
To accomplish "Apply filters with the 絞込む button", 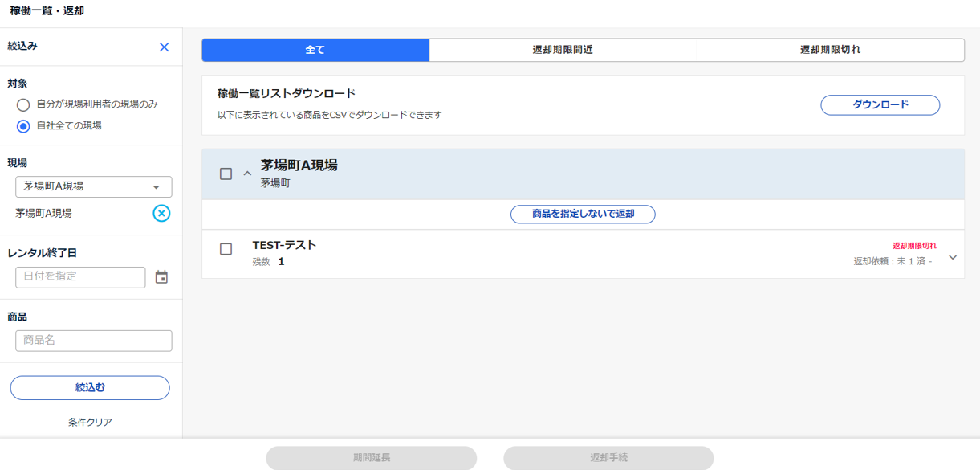I will point(90,388).
